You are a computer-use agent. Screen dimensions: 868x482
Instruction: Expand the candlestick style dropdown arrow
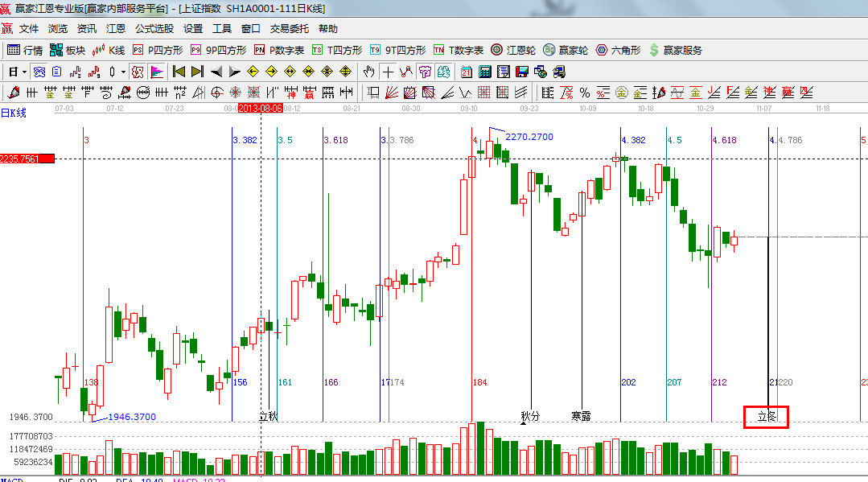(x=123, y=72)
